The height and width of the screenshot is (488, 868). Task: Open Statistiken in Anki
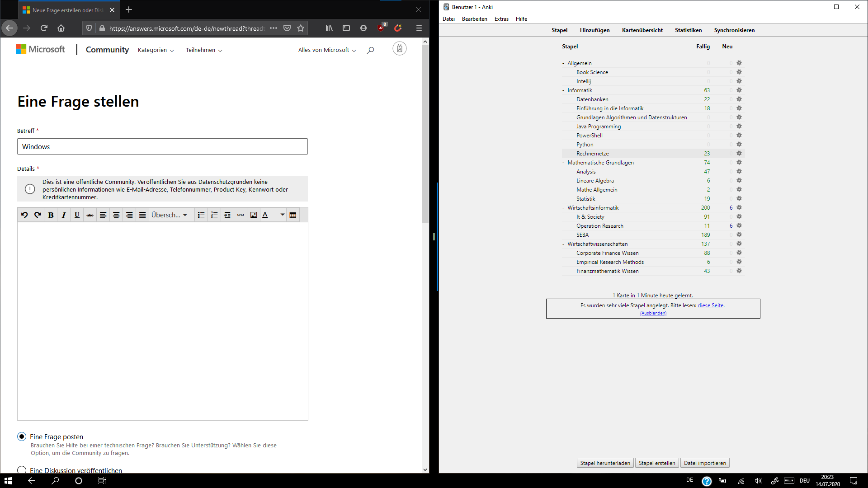(688, 30)
